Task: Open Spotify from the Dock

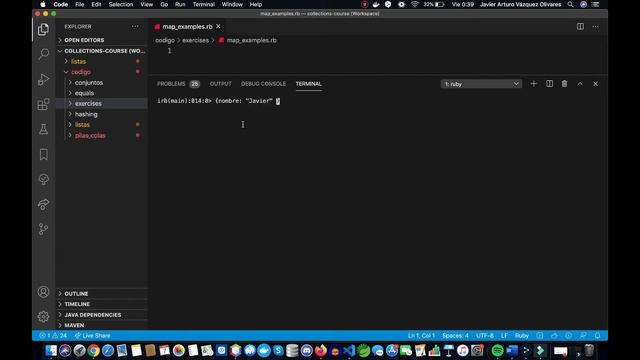Action: coord(497,351)
